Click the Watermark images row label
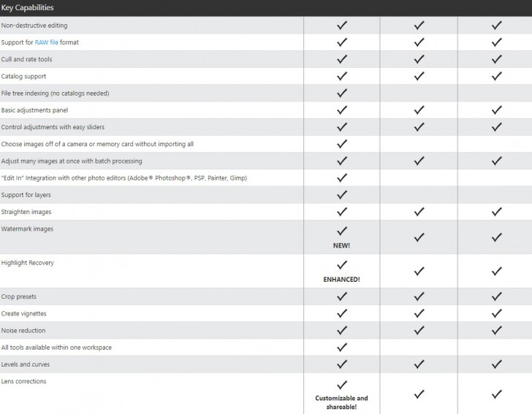This screenshot has width=532, height=414. click(27, 229)
